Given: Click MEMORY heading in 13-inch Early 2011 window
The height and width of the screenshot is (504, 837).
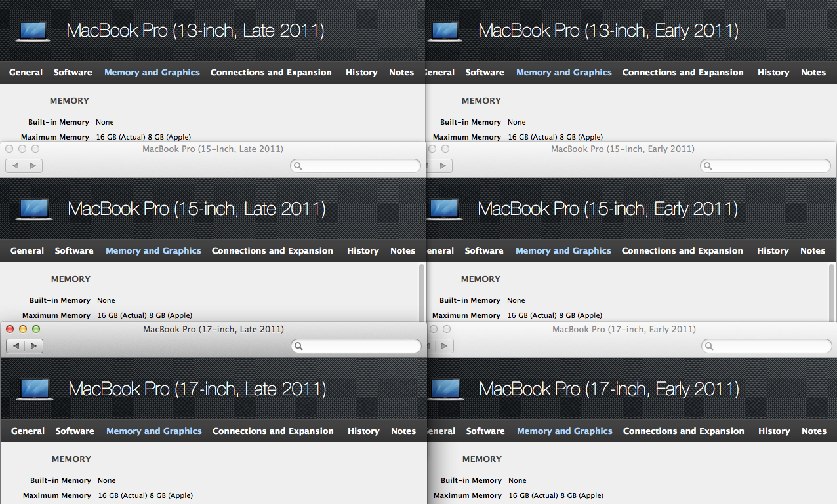Looking at the screenshot, I should point(481,101).
